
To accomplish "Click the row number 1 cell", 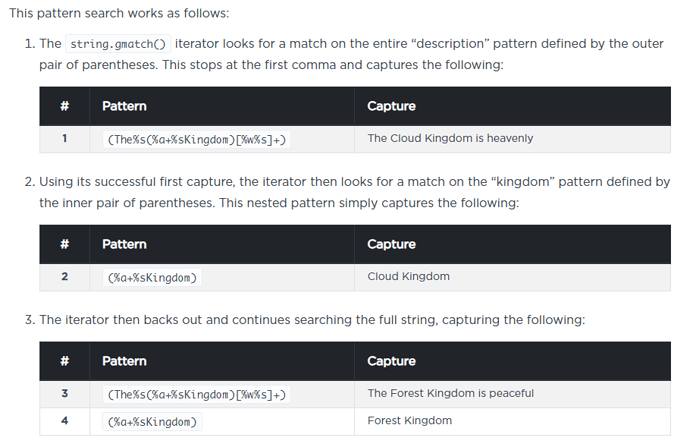I will point(64,138).
